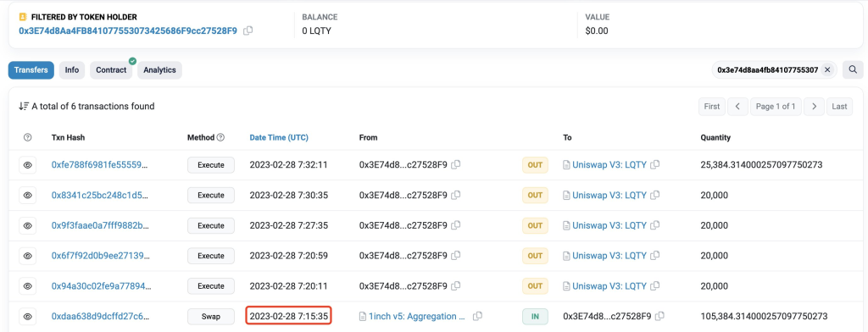
Task: Select value $0.00
Action: click(596, 31)
